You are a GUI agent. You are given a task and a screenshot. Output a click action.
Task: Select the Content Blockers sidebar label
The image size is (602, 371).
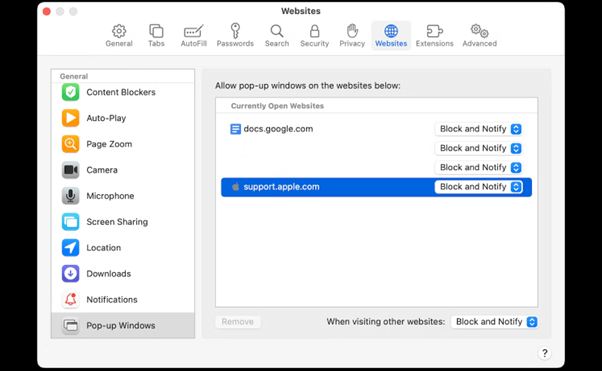tap(121, 92)
